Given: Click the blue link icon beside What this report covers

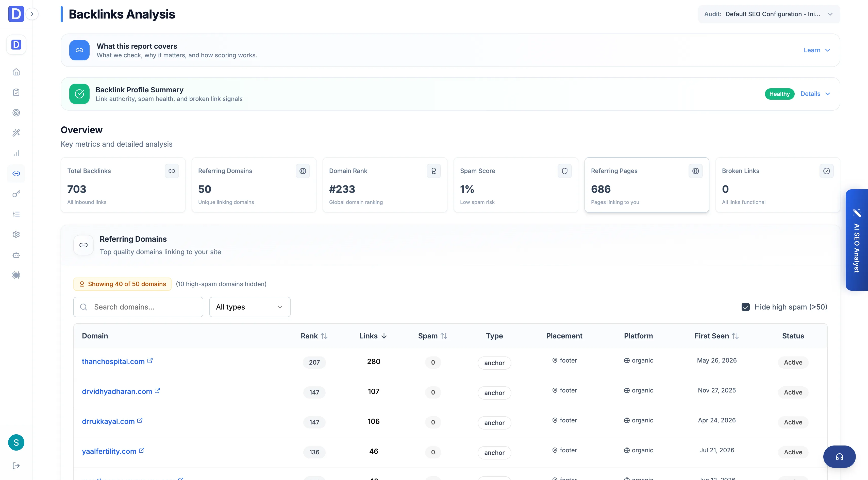Looking at the screenshot, I should pyautogui.click(x=79, y=50).
